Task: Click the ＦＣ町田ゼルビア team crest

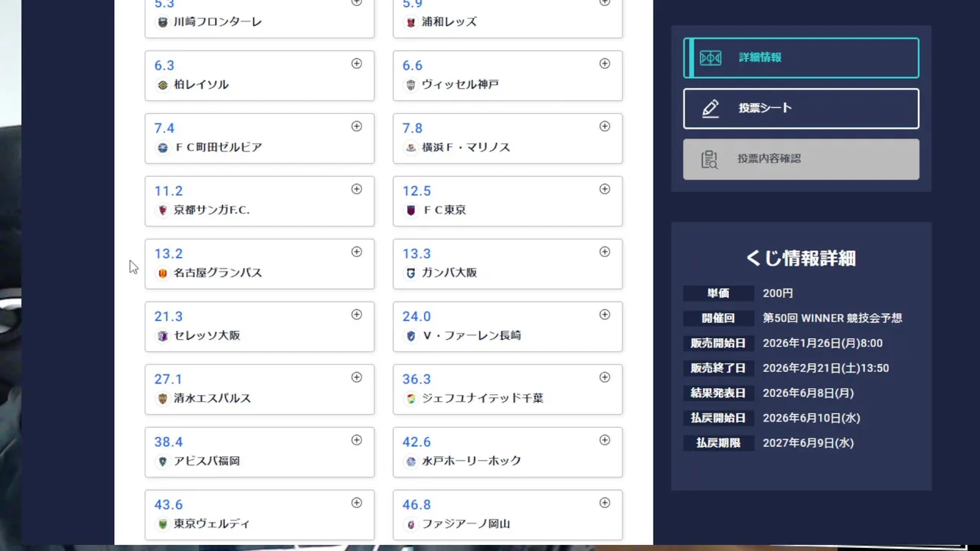Action: click(x=162, y=148)
